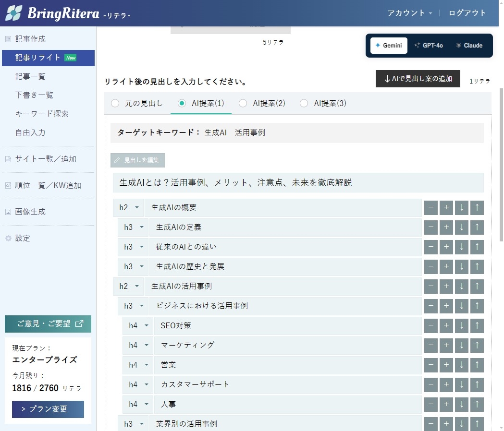Select the 元の見出し radio option

click(115, 103)
